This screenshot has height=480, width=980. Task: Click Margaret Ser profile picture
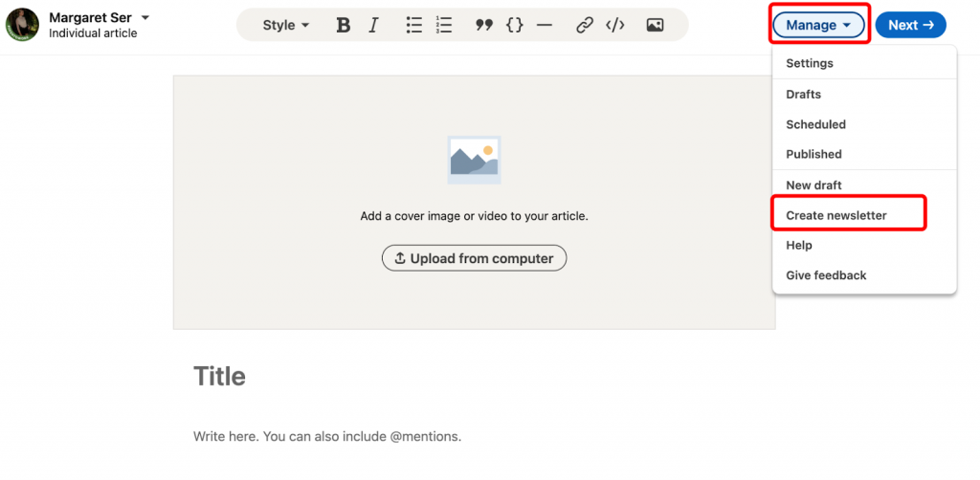pos(23,25)
